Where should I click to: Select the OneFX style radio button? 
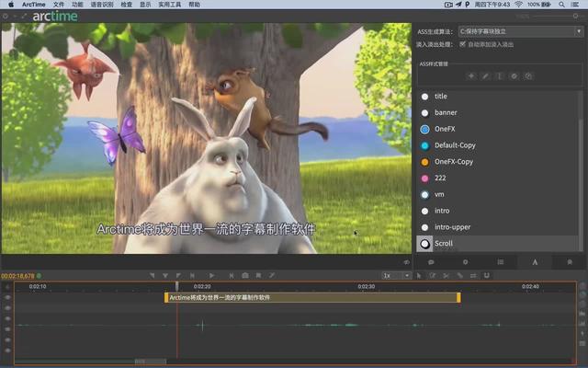click(x=424, y=130)
